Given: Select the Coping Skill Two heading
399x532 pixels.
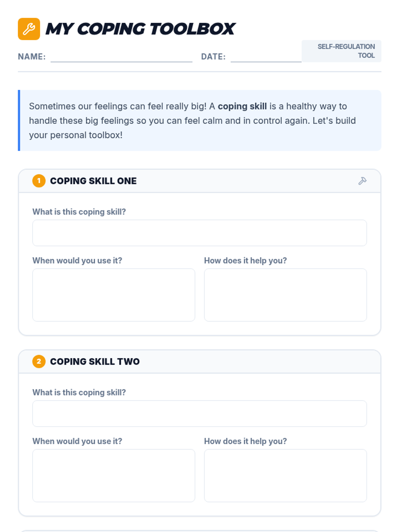Looking at the screenshot, I should click(95, 361).
